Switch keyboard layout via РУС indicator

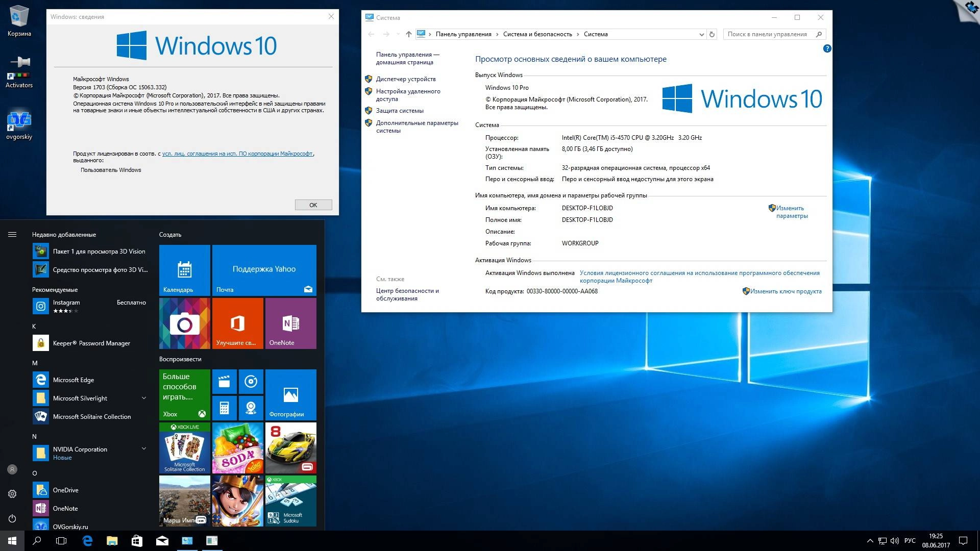click(911, 540)
